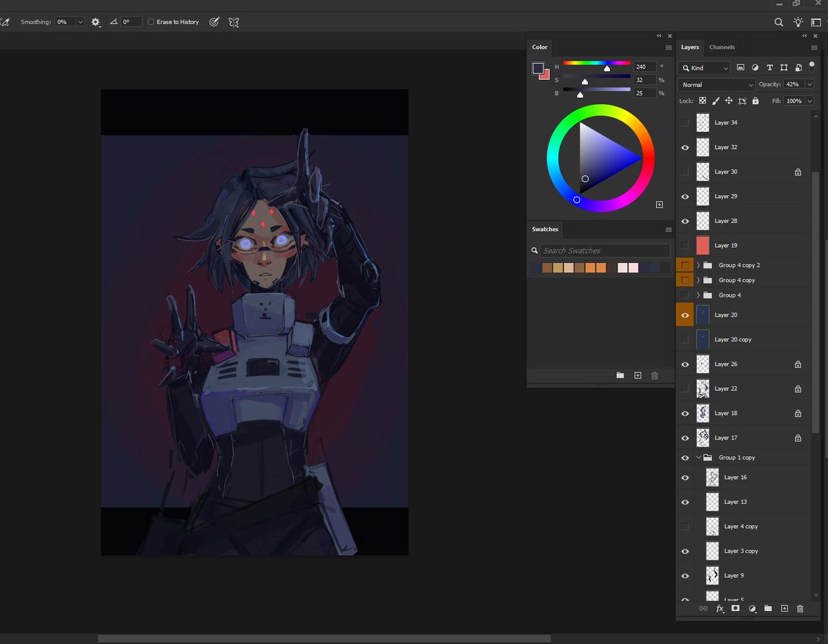Click Link layers icon at panel bottom
The image size is (828, 644).
pos(703,609)
